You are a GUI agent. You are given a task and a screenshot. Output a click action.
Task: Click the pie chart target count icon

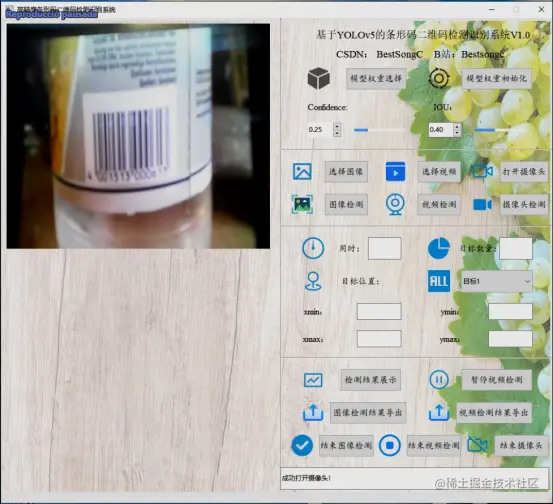click(439, 248)
